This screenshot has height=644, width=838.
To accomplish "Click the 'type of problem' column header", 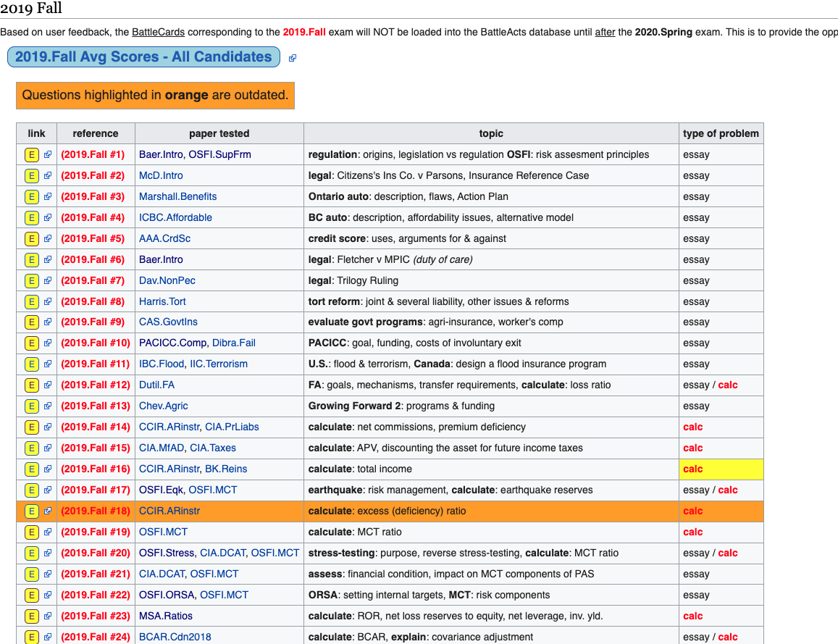I will pos(721,133).
